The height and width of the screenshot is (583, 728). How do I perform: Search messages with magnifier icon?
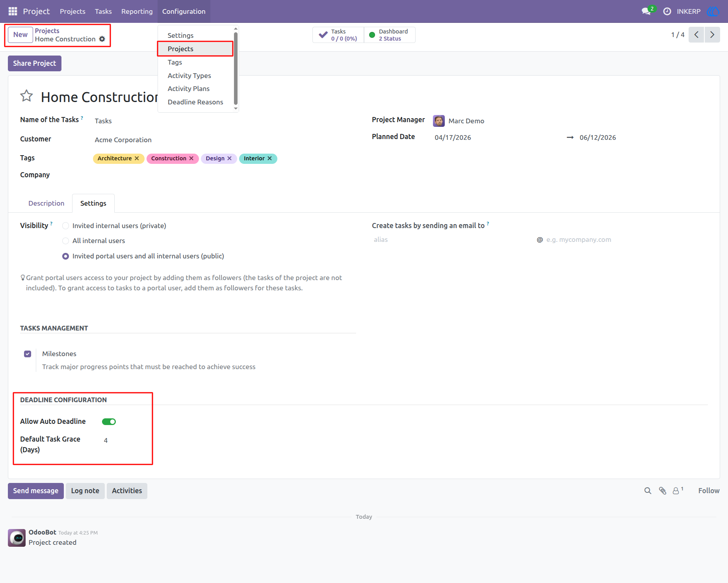(x=648, y=491)
